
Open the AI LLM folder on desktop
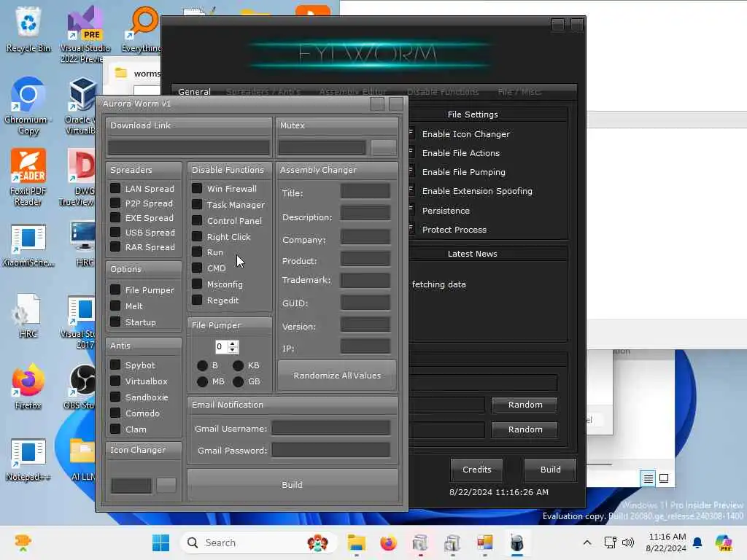(83, 459)
